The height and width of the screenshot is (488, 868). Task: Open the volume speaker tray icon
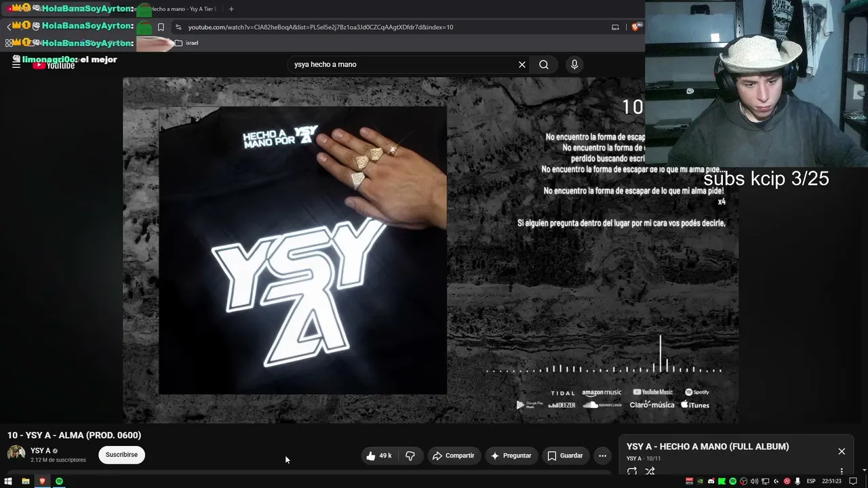[754, 481]
